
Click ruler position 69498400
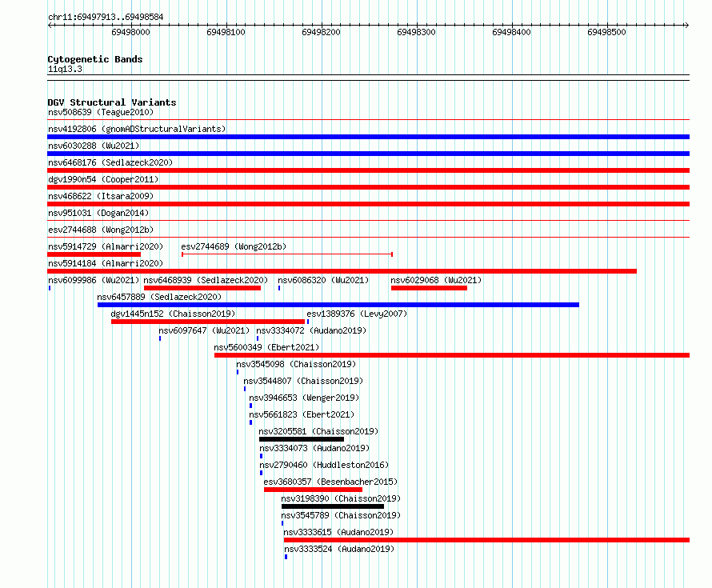click(511, 32)
